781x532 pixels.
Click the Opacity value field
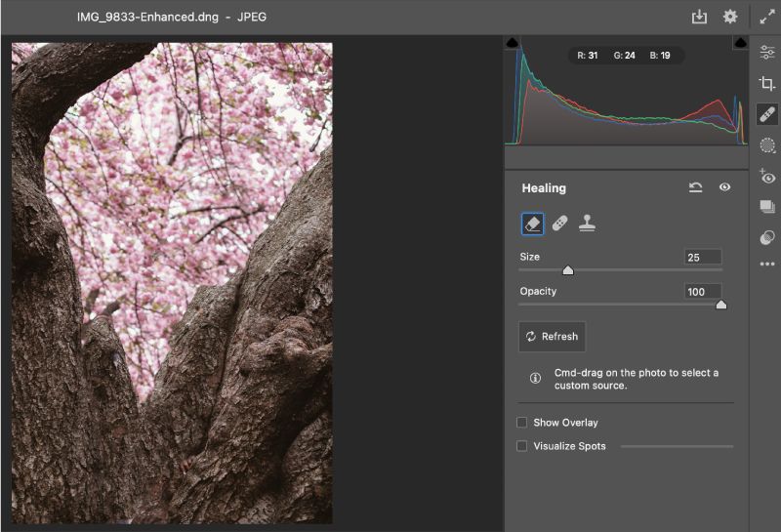coord(703,292)
